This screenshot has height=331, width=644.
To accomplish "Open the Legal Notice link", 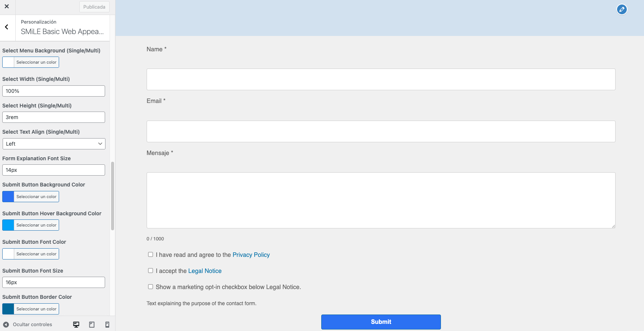I will tap(205, 271).
